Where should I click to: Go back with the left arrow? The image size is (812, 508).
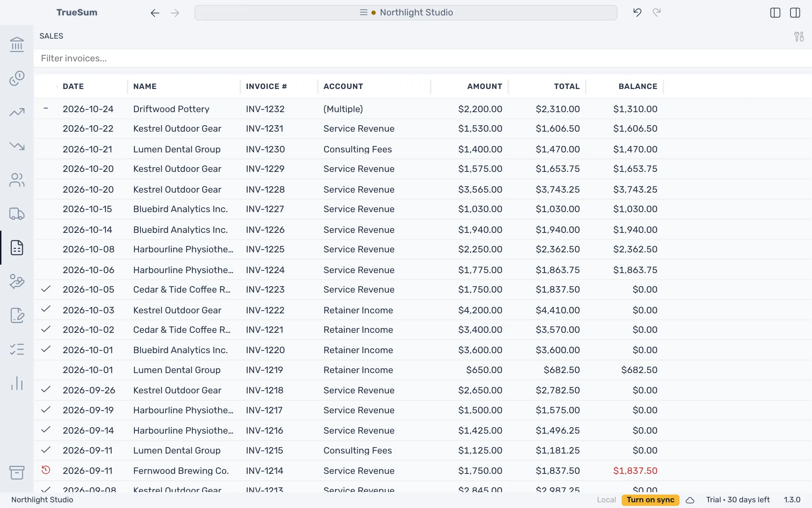click(x=155, y=13)
